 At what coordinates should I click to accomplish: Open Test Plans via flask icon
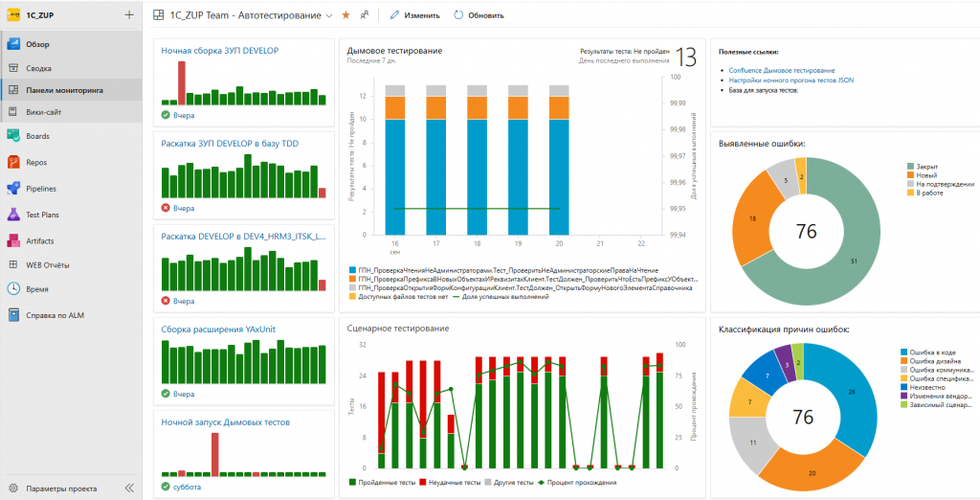point(13,215)
